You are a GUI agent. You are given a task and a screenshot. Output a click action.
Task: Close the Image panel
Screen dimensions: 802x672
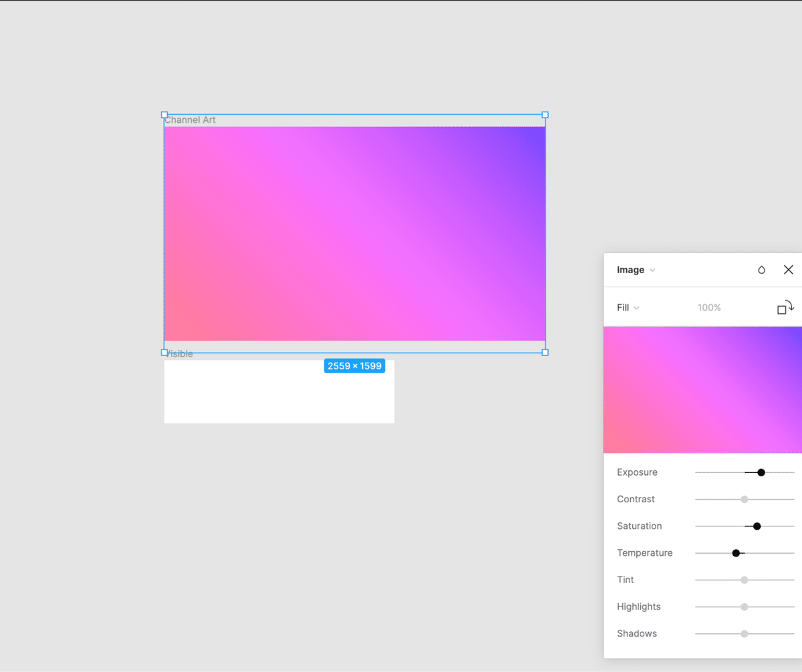coord(789,270)
